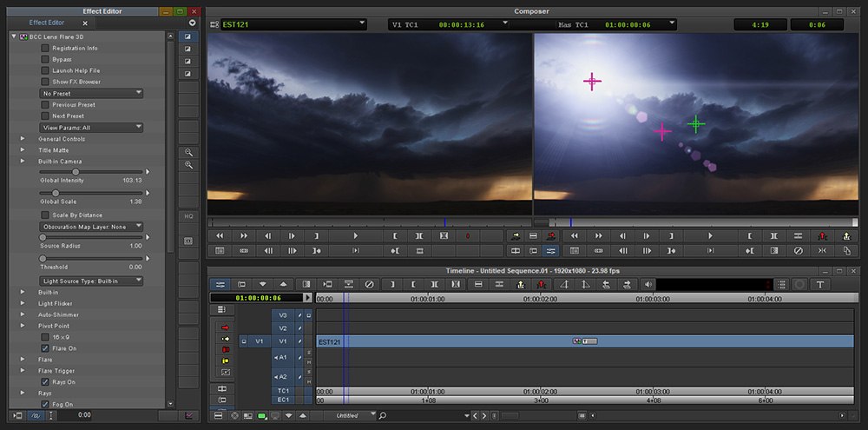The height and width of the screenshot is (430, 868).
Task: Toggle the HQ render button
Action: (x=188, y=215)
